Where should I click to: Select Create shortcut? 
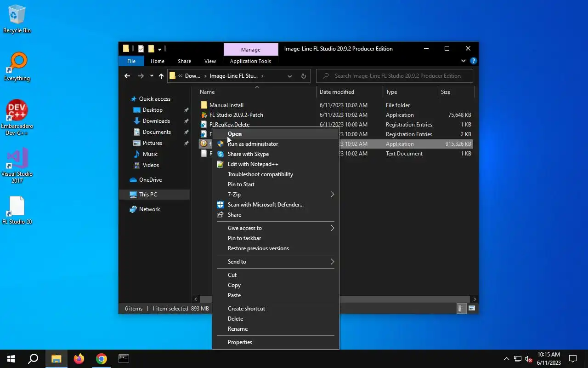pos(276,309)
